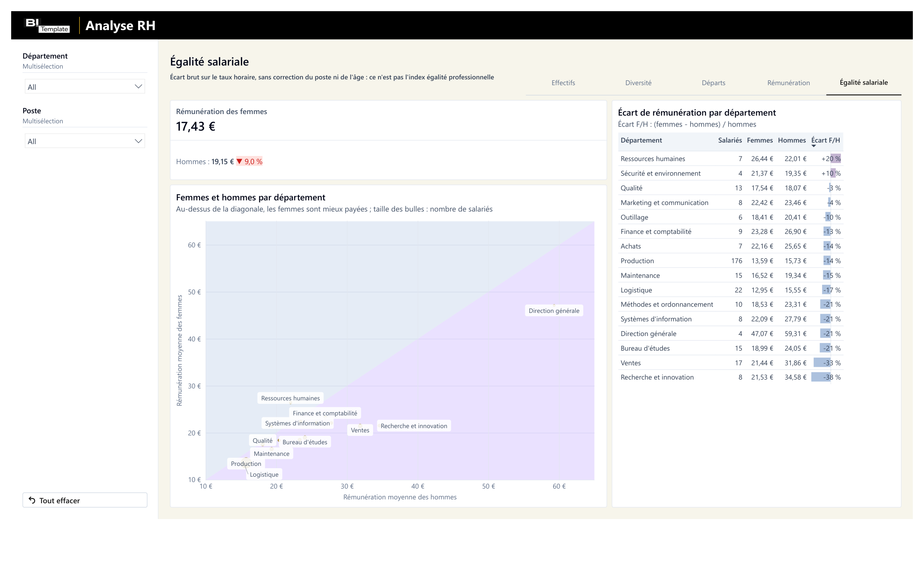Click the Méthodes et ordonnancement table row

click(730, 304)
